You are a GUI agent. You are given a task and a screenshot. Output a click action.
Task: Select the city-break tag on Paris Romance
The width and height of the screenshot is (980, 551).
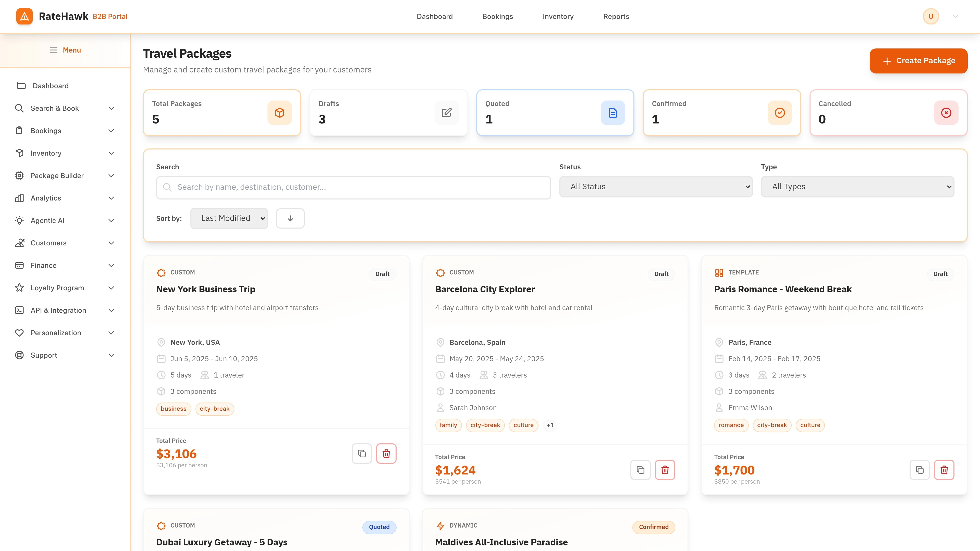[x=772, y=425]
